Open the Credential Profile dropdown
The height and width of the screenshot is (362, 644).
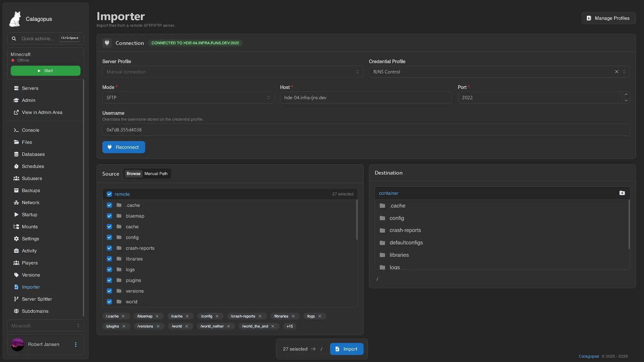coord(499,72)
